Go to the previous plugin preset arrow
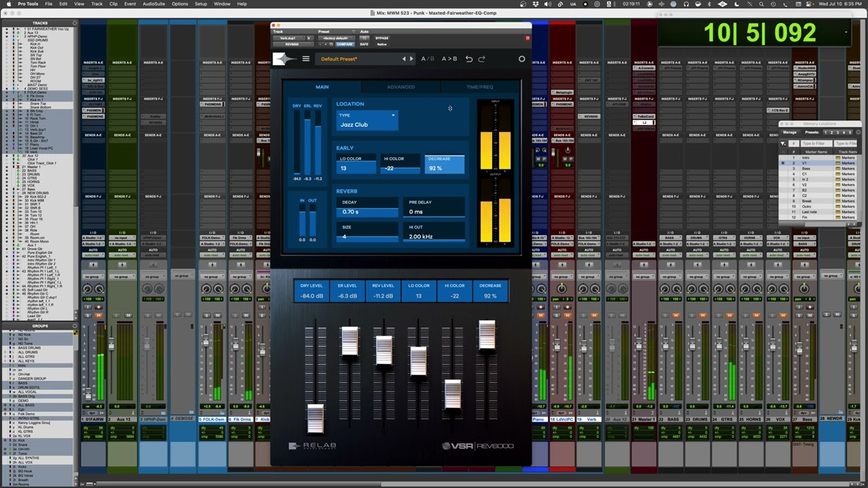 404,59
